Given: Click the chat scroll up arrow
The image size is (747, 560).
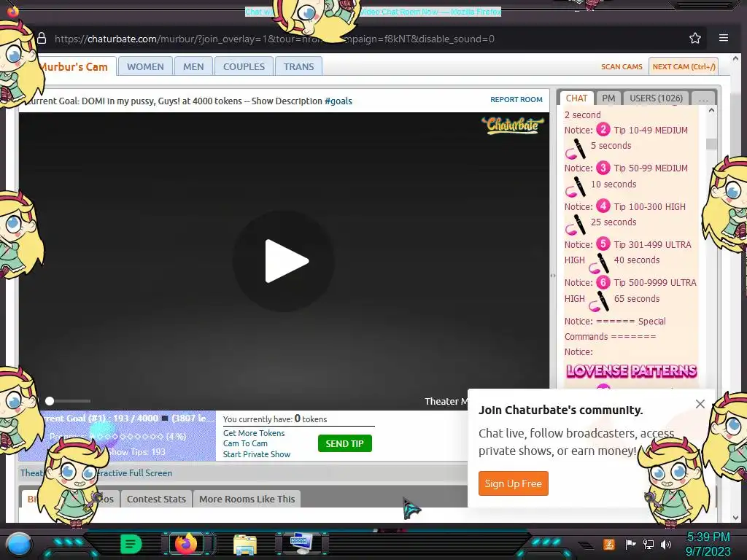Looking at the screenshot, I should (x=711, y=111).
